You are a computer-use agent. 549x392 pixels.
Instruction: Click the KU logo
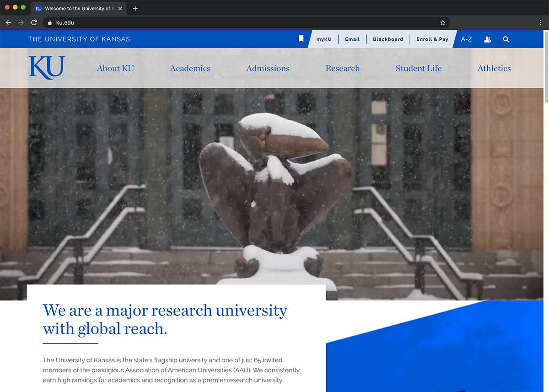click(46, 67)
